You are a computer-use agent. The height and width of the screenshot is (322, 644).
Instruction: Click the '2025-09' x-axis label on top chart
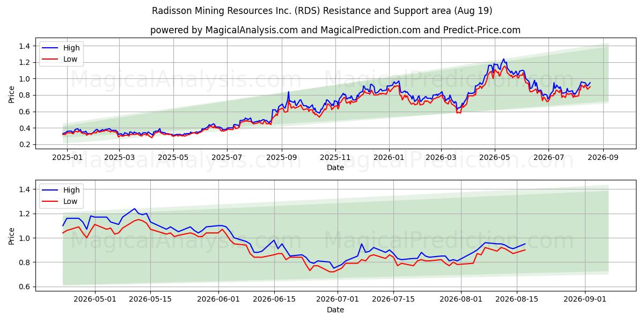point(282,158)
